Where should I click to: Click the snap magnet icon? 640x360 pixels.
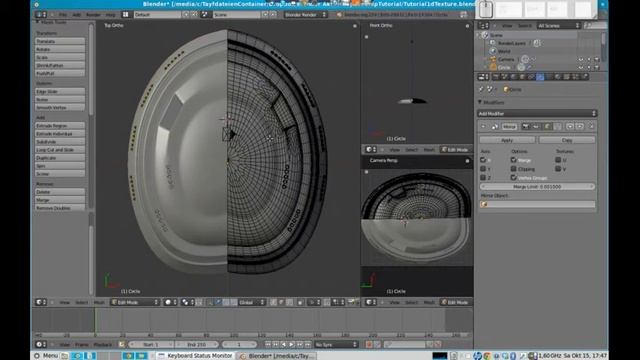point(327,302)
